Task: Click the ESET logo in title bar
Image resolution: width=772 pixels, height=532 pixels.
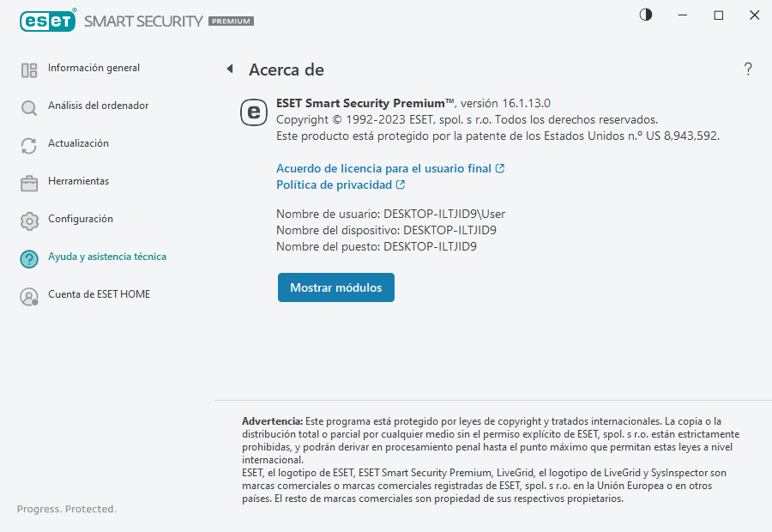Action: 48,20
